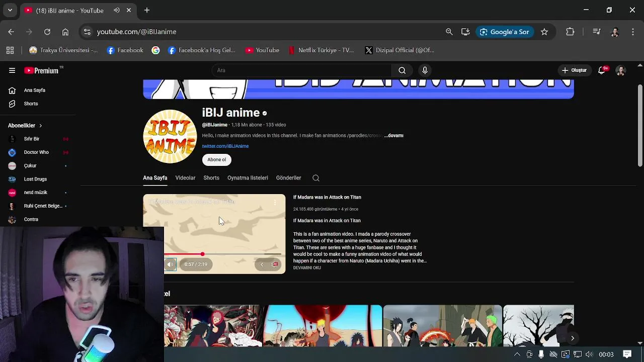644x362 pixels.
Task: Show hidden system tray icons
Action: pos(517,354)
